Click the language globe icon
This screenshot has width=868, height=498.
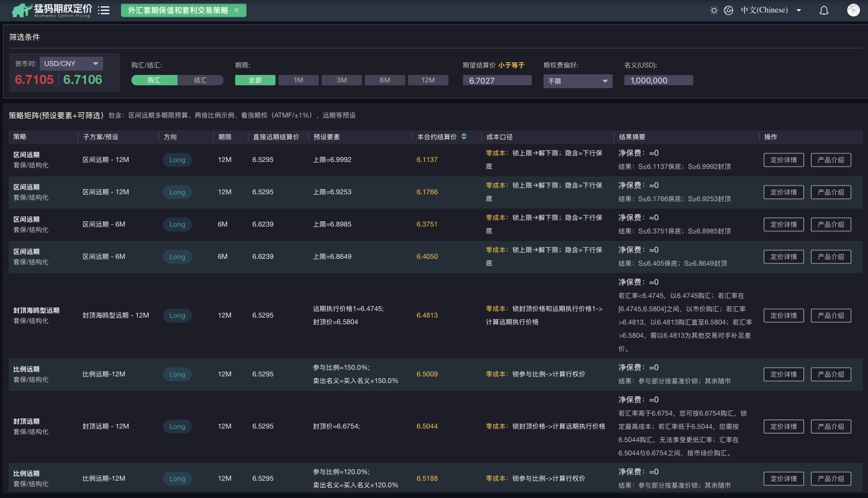point(729,10)
